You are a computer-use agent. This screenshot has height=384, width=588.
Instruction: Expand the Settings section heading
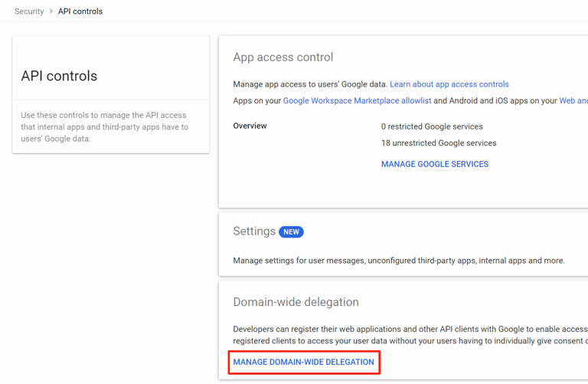click(x=254, y=231)
